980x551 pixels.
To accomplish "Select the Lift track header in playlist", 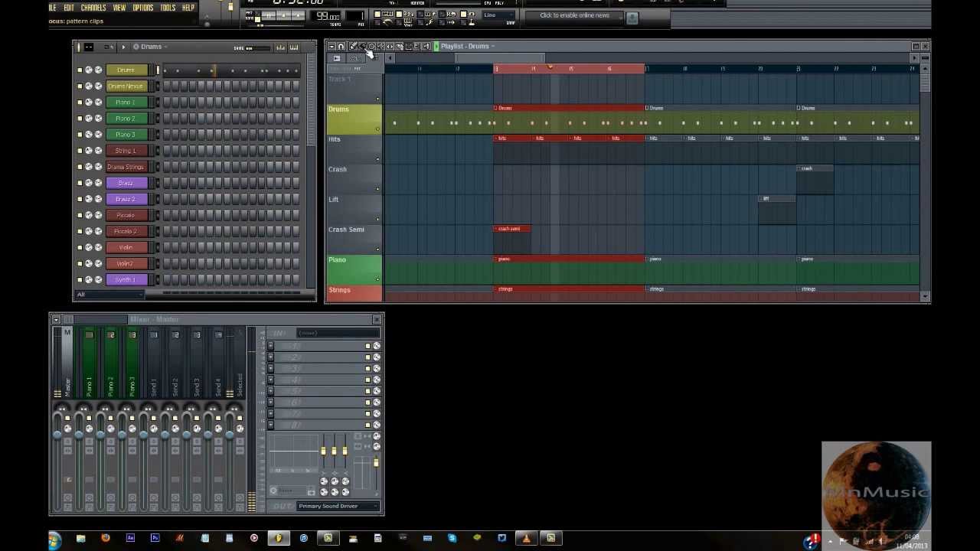I will pyautogui.click(x=354, y=210).
